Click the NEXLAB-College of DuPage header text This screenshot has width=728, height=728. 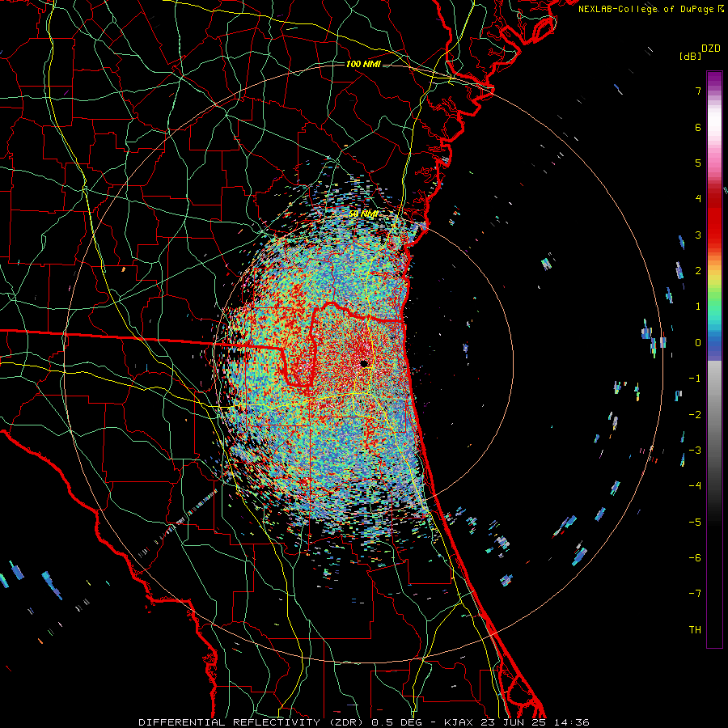650,9
